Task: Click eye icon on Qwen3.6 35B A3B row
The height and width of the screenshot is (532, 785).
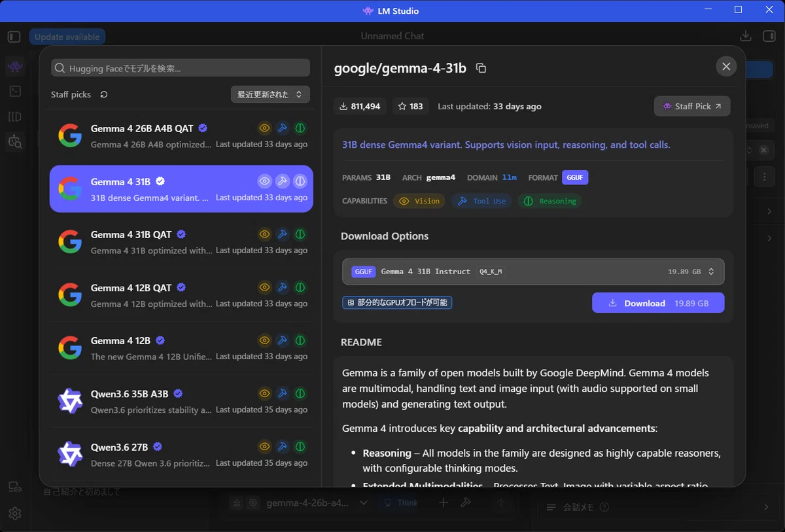Action: pyautogui.click(x=265, y=393)
